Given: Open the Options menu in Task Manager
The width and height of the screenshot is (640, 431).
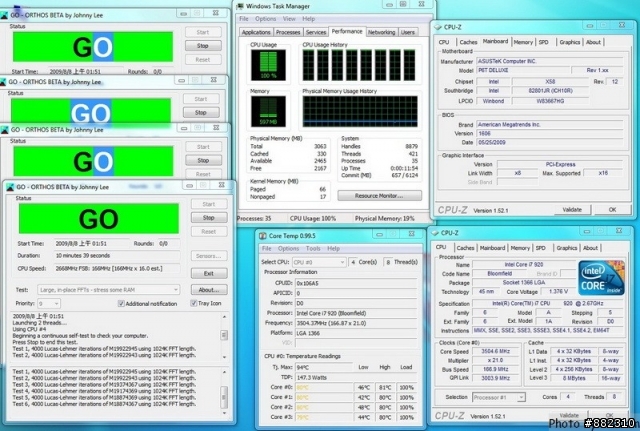Looking at the screenshot, I should (265, 19).
